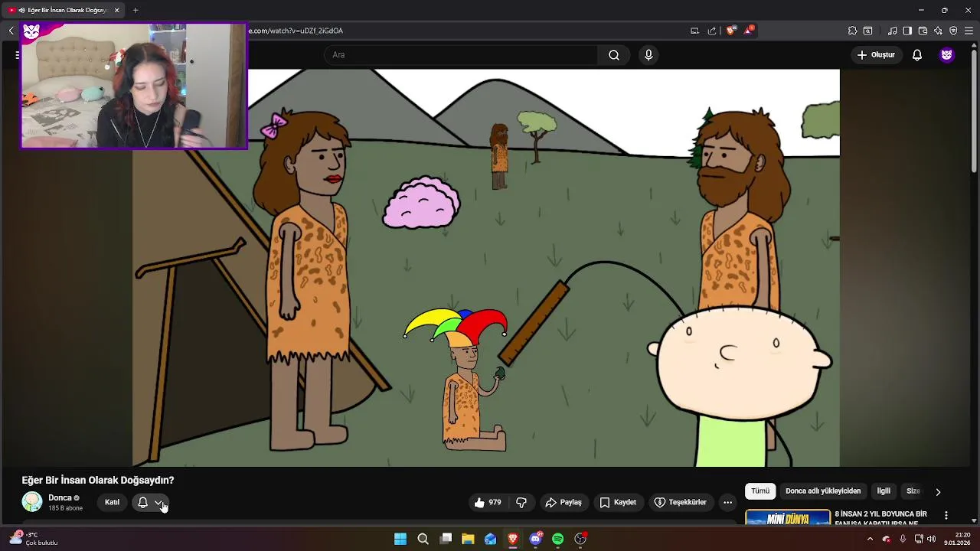Open OBS Studio taskbar icon
This screenshot has width=980, height=551.
(x=580, y=539)
